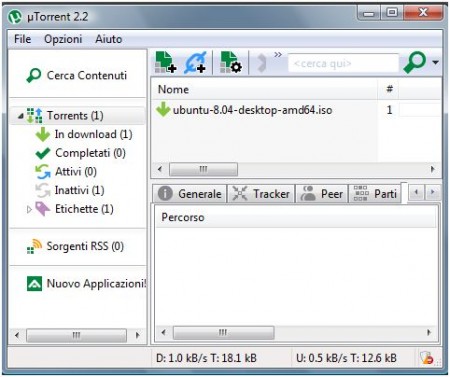Click the RSS feed icon
Image resolution: width=450 pixels, height=377 pixels.
click(x=34, y=247)
